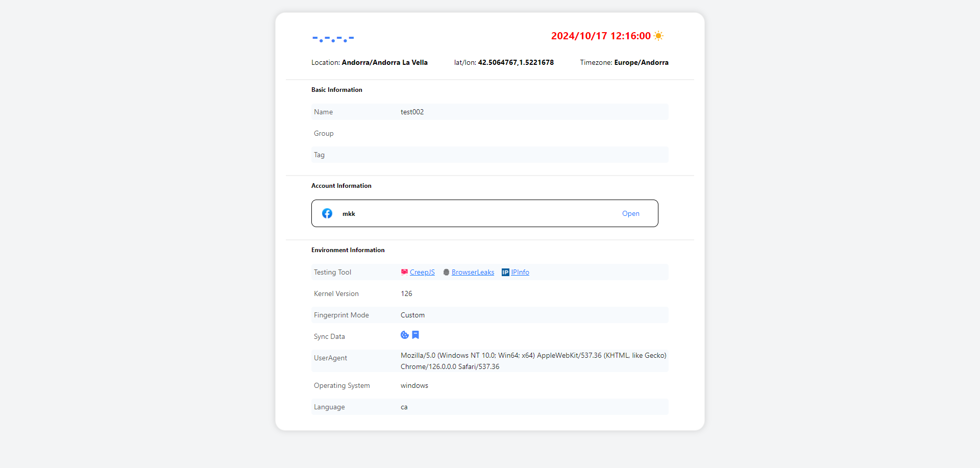Click the CreepJS icon

[x=404, y=272]
